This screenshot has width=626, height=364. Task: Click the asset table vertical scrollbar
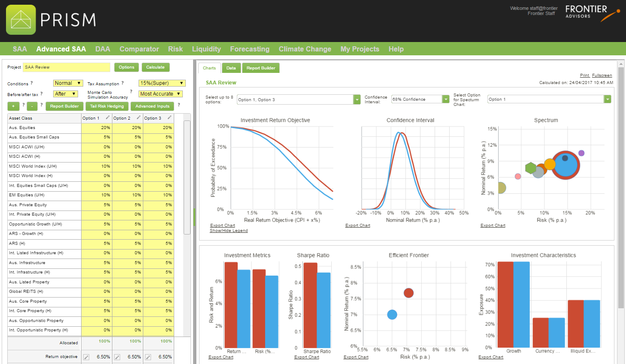[187, 177]
